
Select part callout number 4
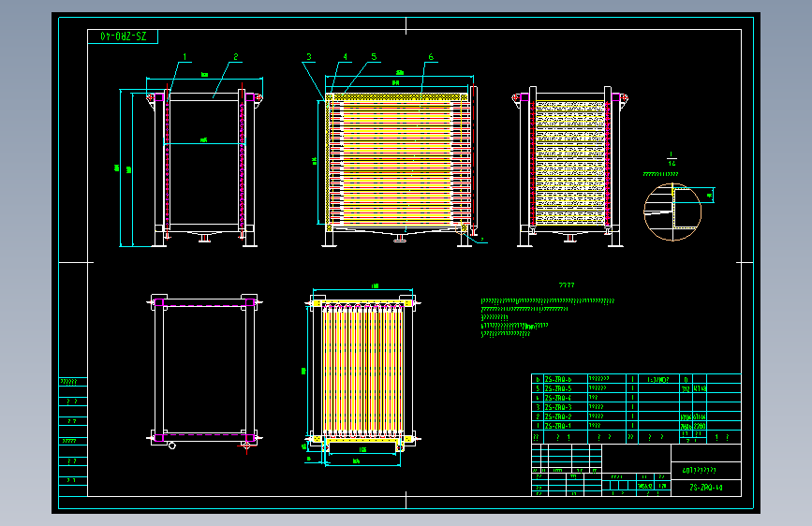click(x=345, y=57)
